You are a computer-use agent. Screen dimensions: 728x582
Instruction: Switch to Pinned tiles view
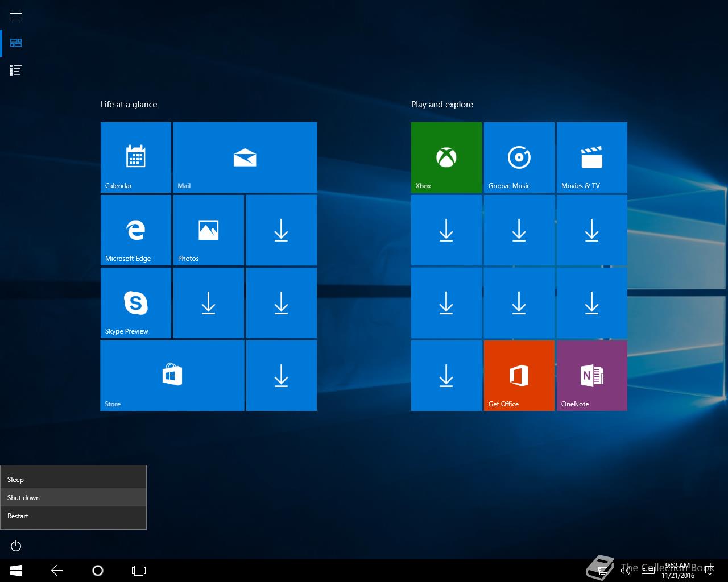[16, 43]
